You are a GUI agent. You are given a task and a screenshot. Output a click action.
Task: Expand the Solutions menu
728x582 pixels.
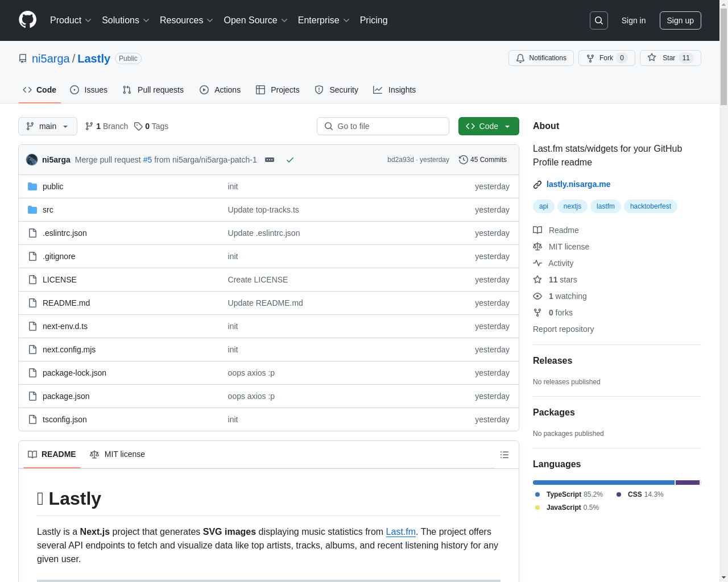coord(126,20)
